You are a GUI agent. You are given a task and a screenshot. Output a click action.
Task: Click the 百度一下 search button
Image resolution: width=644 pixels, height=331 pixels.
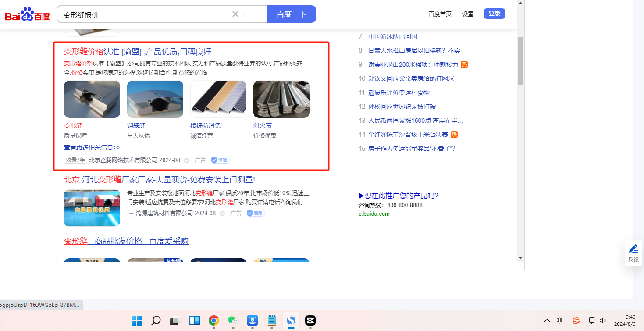292,14
